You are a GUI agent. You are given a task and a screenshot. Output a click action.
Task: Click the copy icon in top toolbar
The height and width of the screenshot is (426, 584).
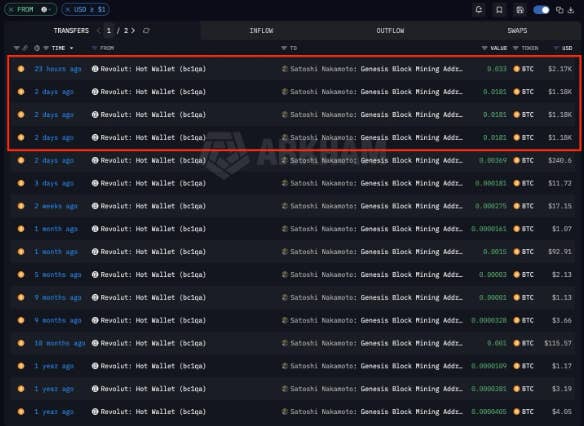tap(559, 10)
